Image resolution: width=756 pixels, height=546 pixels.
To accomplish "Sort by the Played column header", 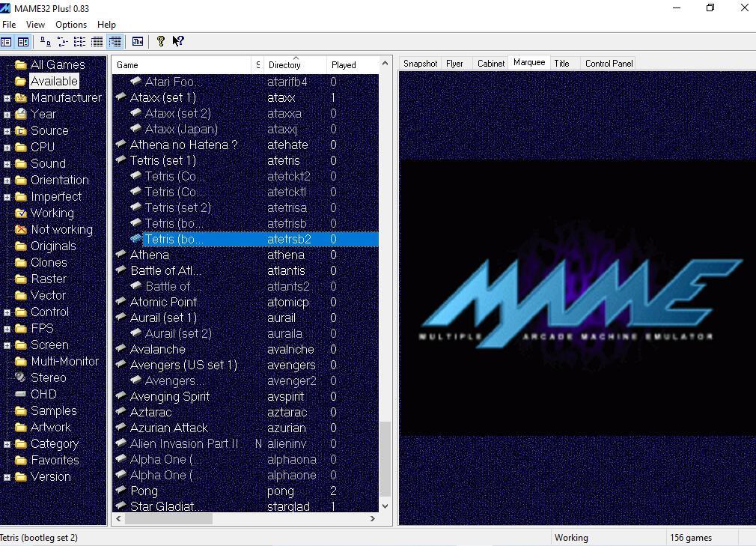I will [353, 65].
